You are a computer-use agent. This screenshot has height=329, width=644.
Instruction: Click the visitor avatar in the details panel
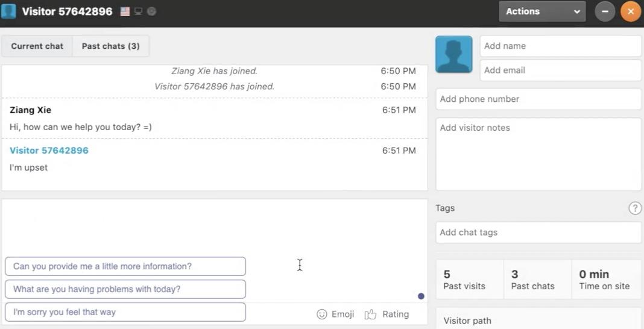click(454, 54)
